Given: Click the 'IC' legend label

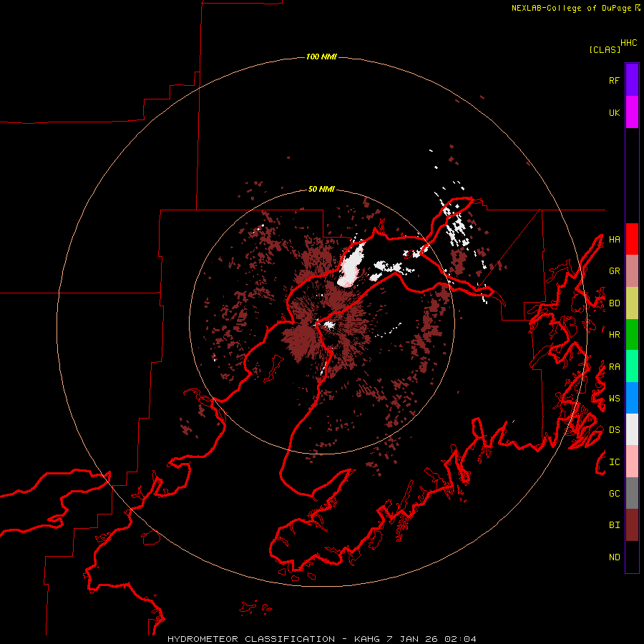Looking at the screenshot, I should click(614, 462).
